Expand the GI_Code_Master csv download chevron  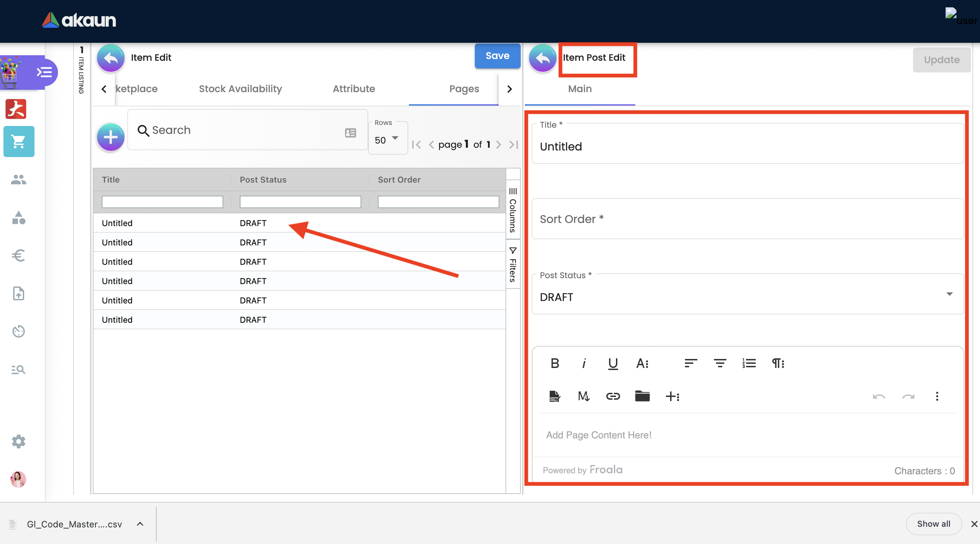coord(140,524)
